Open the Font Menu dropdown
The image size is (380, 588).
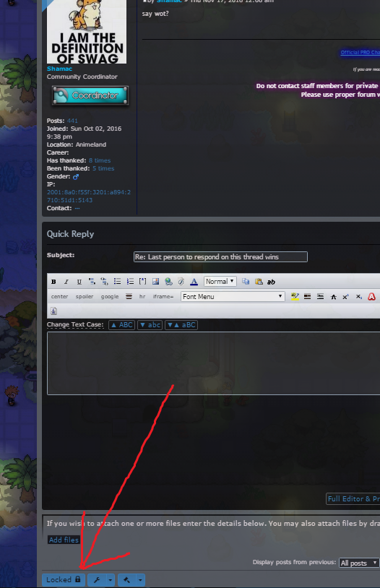pos(233,297)
